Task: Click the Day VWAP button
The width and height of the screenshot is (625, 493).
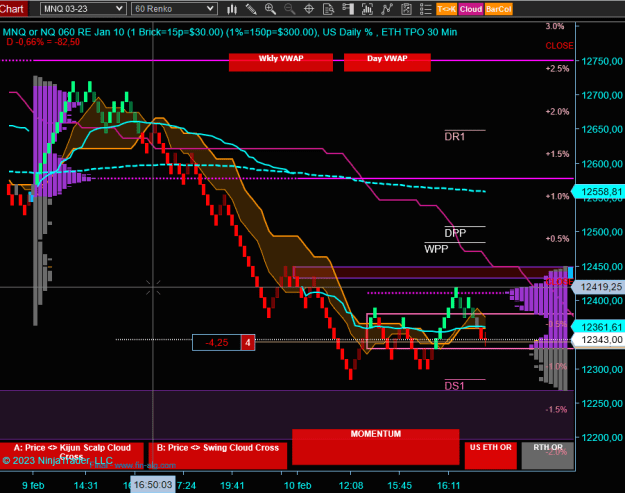Action: pyautogui.click(x=387, y=62)
